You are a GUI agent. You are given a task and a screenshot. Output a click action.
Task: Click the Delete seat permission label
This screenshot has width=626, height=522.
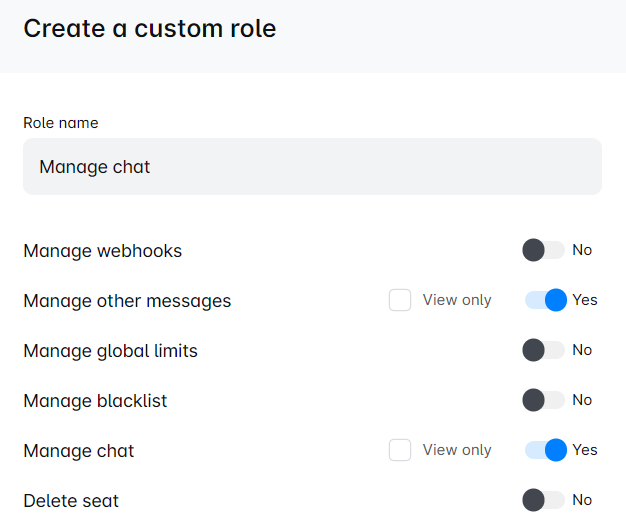click(71, 501)
